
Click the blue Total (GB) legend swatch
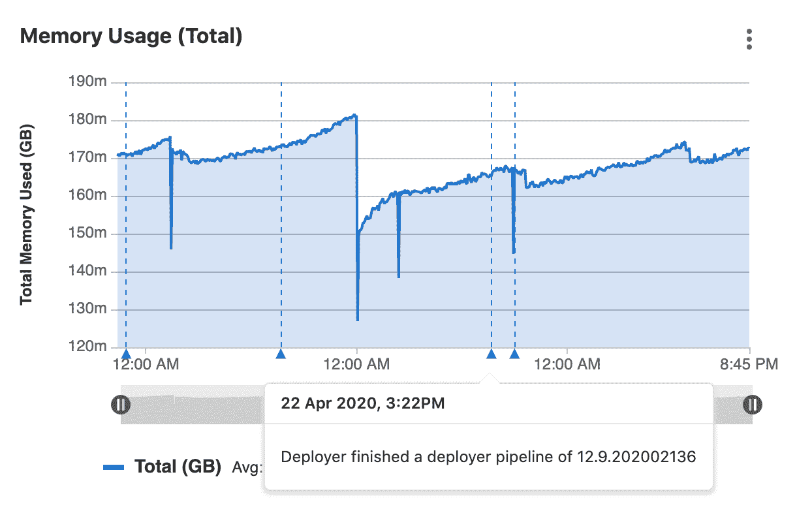114,467
